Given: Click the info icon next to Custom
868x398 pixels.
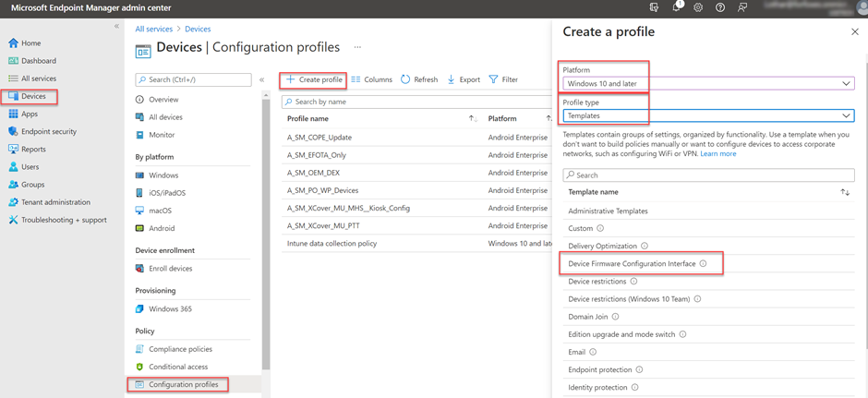Looking at the screenshot, I should pos(600,228).
